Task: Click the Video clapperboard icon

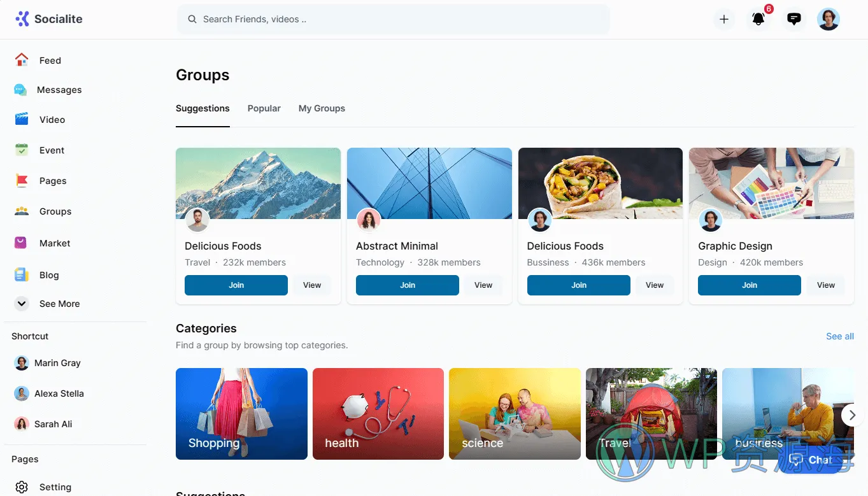Action: [x=22, y=119]
